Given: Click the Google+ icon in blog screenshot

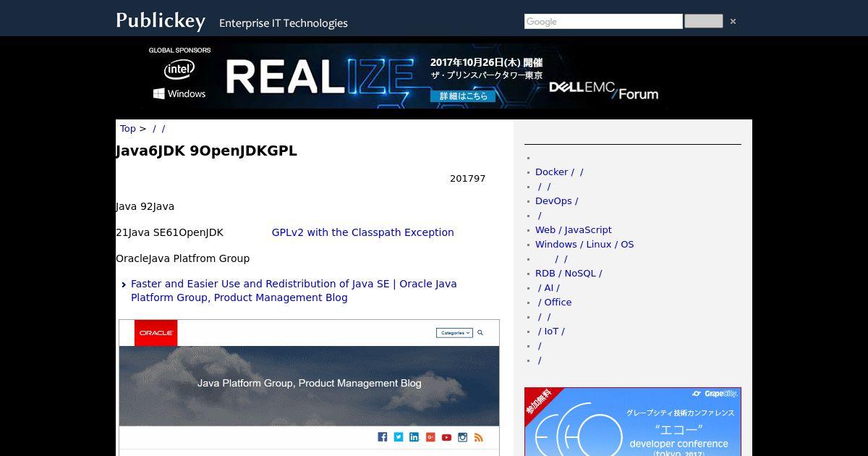Looking at the screenshot, I should [430, 437].
